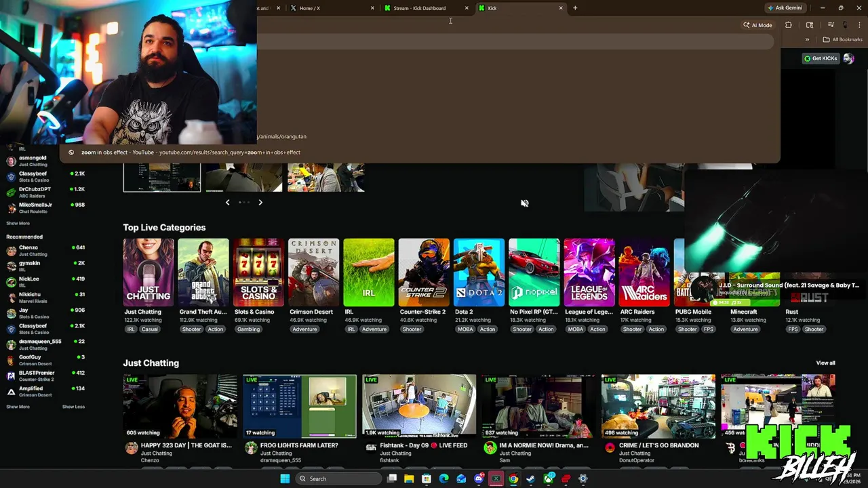Open FROG LIGHTS FARM LATER stream thumbnail
868x488 pixels.
[x=299, y=406]
